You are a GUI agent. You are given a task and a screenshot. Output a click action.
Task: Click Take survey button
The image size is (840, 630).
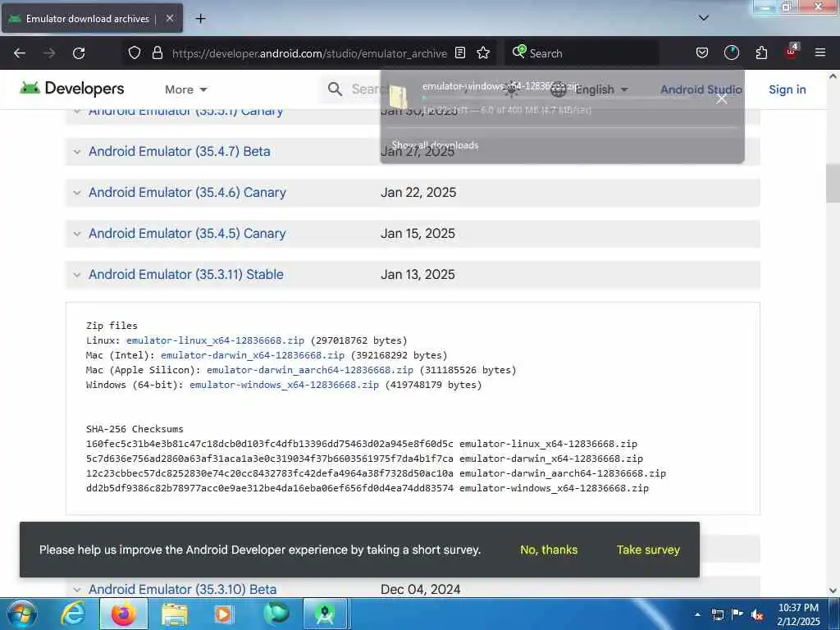click(648, 550)
